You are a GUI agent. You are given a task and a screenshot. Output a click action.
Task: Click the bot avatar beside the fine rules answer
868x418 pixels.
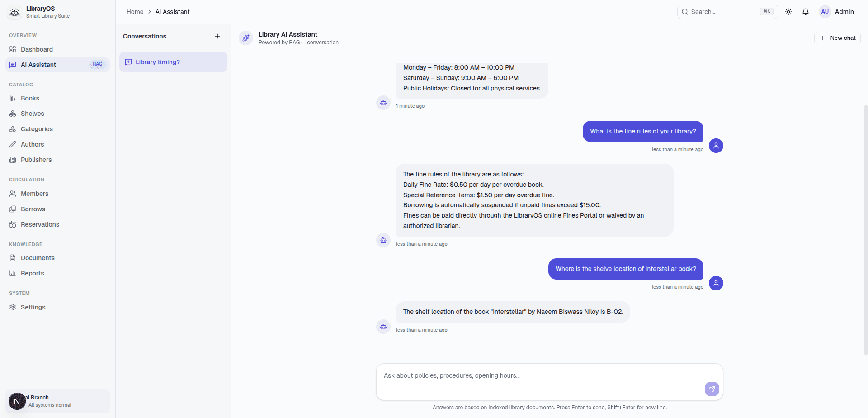(383, 240)
